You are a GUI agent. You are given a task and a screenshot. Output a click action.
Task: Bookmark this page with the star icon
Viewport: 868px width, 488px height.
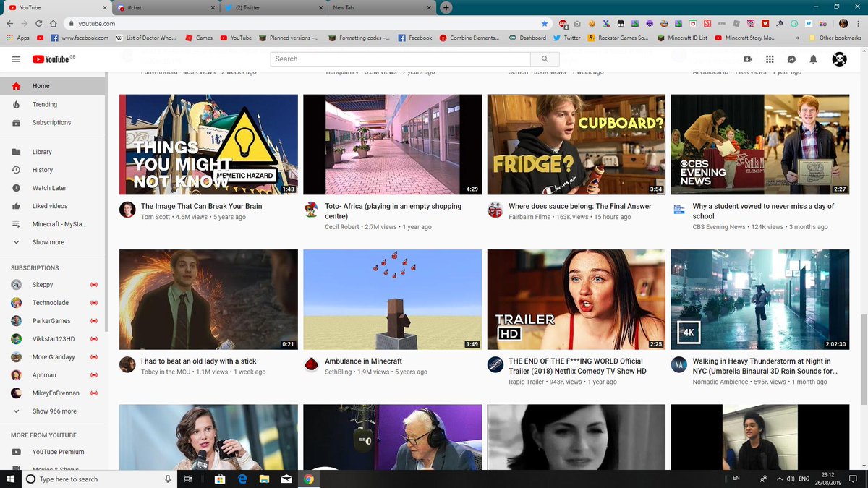click(545, 23)
